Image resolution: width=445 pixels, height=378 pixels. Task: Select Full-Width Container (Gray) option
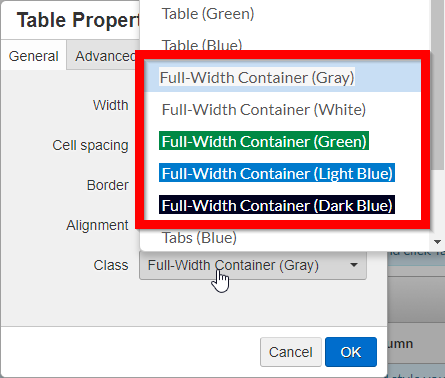click(283, 77)
